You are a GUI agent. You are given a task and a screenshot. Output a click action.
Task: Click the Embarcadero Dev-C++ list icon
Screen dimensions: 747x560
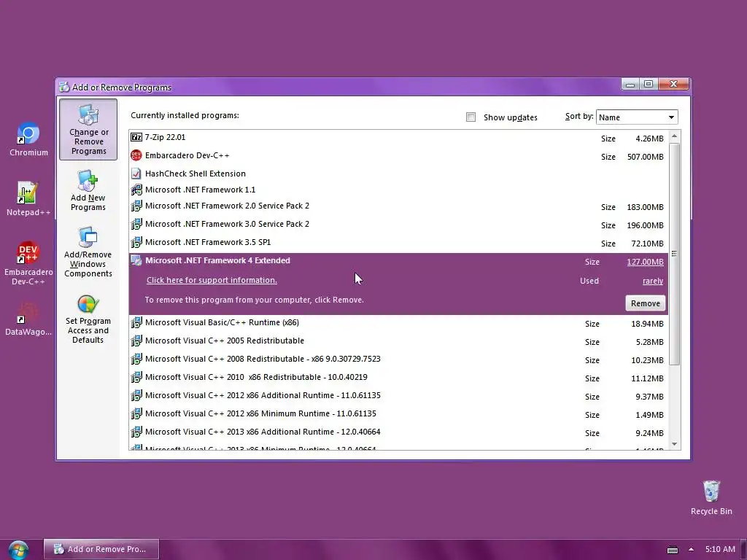(136, 155)
